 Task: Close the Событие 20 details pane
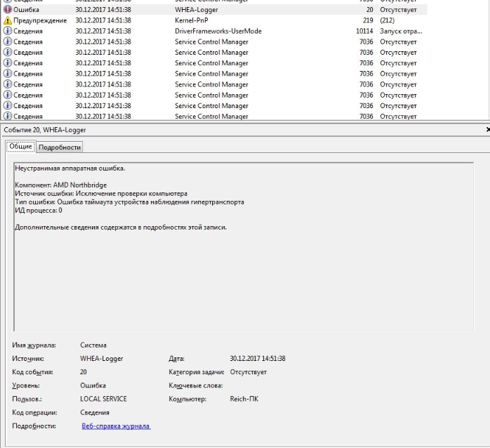486,131
